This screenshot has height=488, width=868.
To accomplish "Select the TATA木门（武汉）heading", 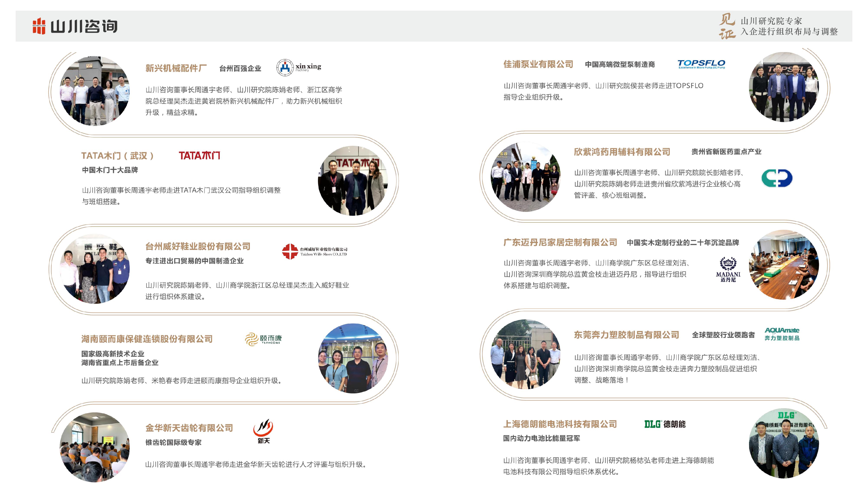I will click(118, 156).
